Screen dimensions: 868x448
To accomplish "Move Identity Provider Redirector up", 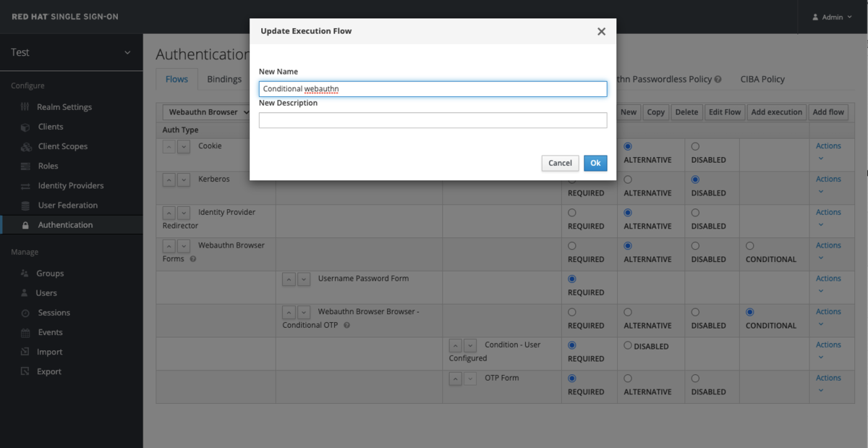I will click(169, 213).
